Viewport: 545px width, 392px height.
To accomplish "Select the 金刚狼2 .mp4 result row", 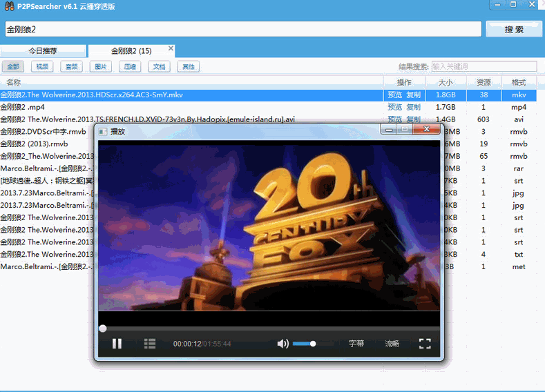I will (x=268, y=107).
